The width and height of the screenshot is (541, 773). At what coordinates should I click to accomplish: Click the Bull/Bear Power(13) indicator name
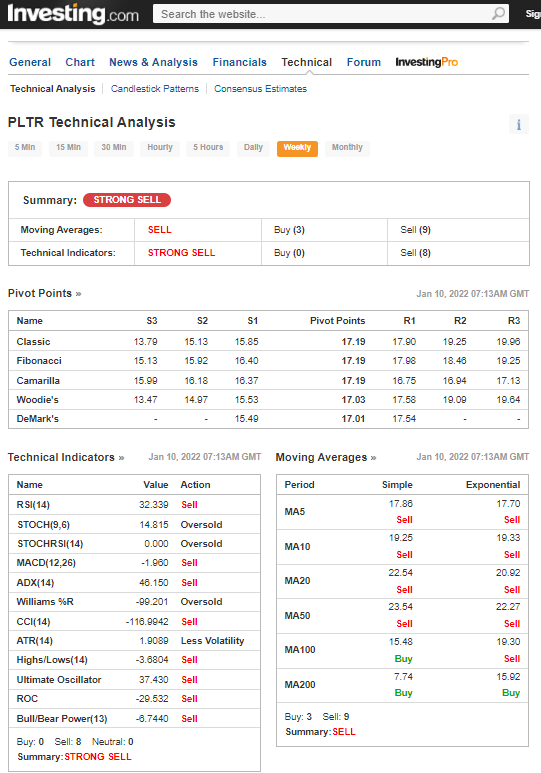(62, 719)
